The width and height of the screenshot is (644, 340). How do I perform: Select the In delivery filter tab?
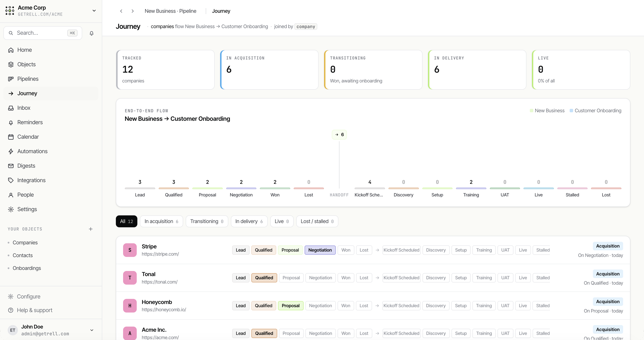coord(249,221)
